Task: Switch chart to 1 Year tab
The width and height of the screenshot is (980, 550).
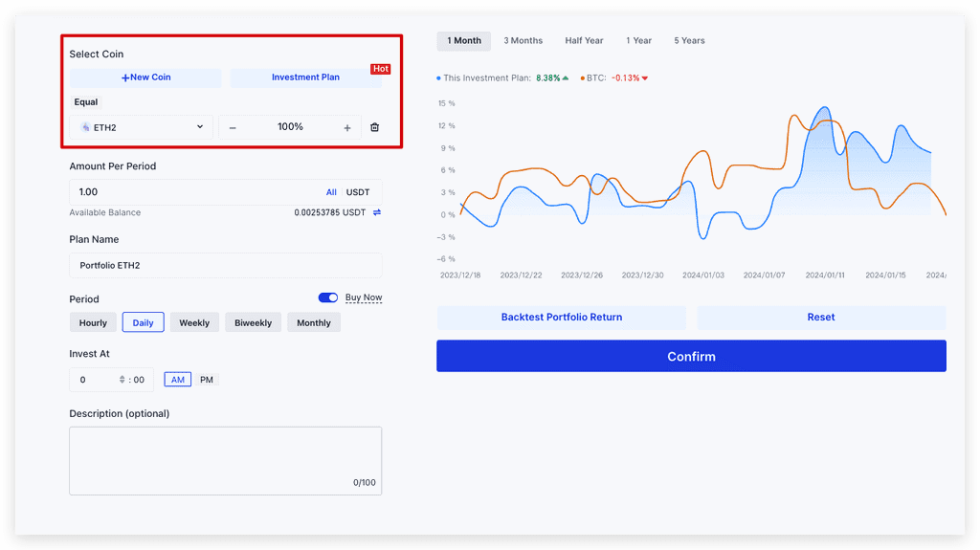Action: (638, 41)
